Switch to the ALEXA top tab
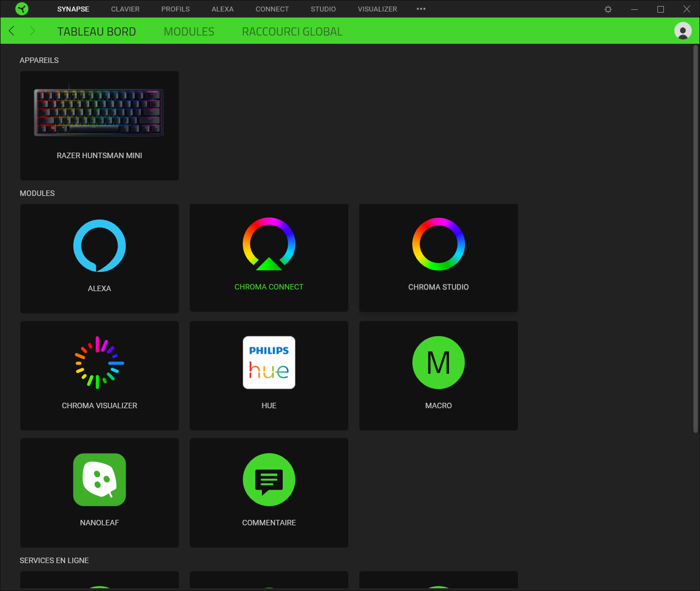 point(223,9)
